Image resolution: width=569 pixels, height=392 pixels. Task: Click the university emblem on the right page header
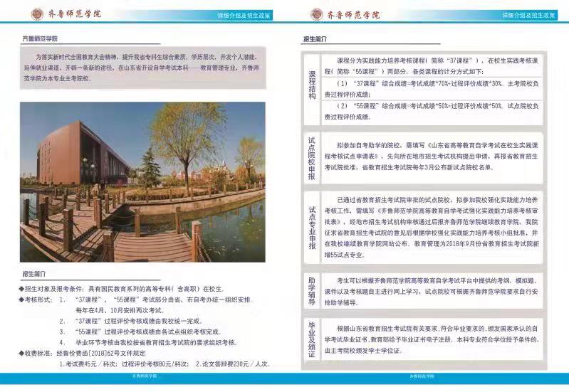point(317,15)
